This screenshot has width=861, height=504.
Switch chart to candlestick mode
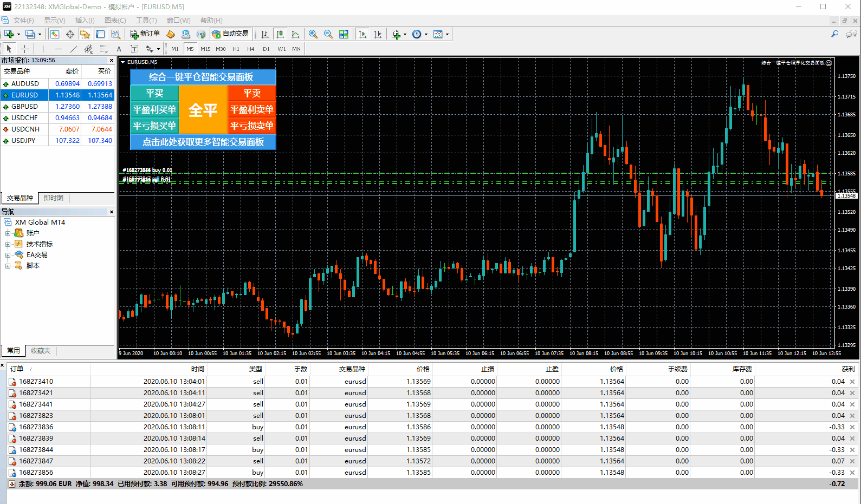pos(280,34)
